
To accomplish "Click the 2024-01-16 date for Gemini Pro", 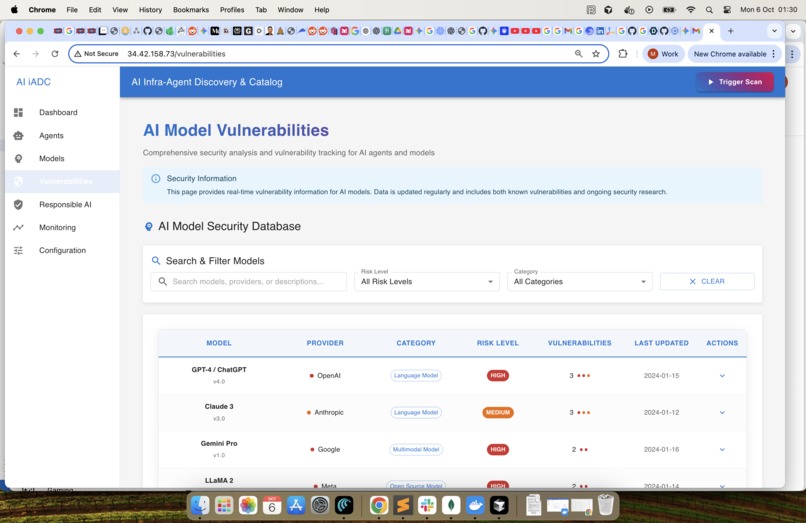I will tap(661, 449).
